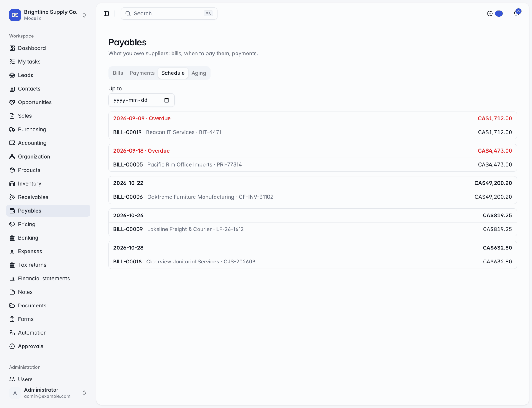Click the Up to date field
The image size is (532, 408).
141,100
